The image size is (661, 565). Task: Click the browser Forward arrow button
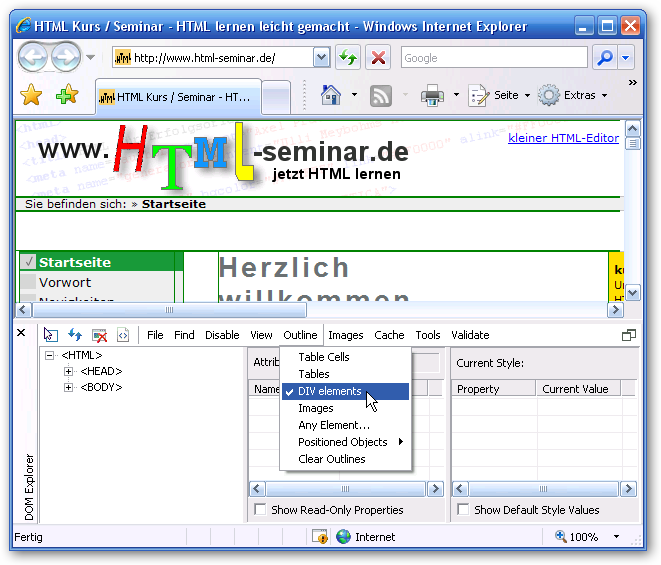click(x=66, y=57)
